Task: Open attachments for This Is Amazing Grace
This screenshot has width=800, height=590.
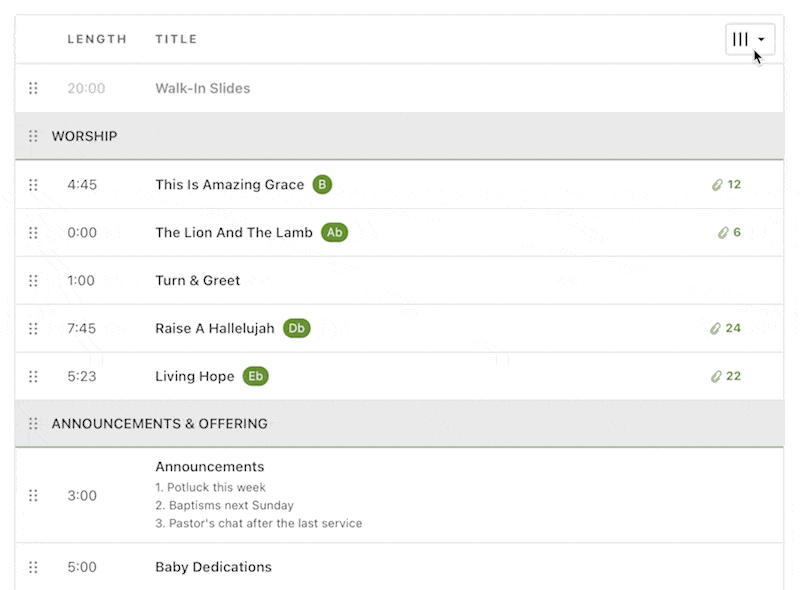Action: point(726,185)
